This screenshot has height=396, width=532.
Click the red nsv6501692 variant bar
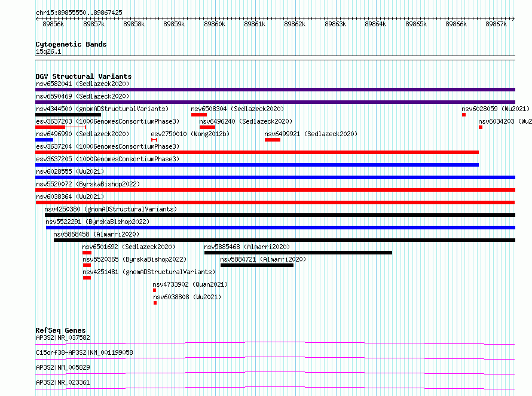click(x=87, y=253)
